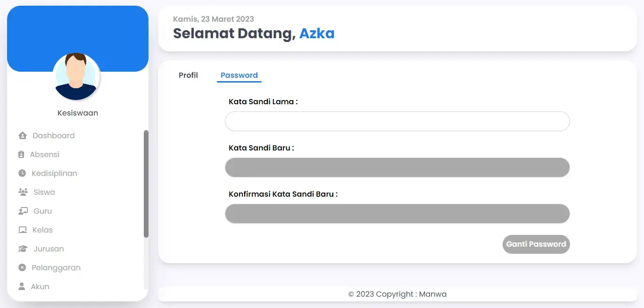The width and height of the screenshot is (644, 308).
Task: Select the Kelas laptop icon
Action: click(x=23, y=230)
